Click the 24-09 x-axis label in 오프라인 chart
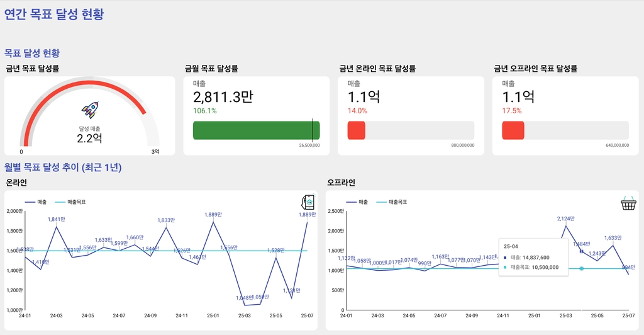Screen dimensions: 644x335 click(x=472, y=315)
